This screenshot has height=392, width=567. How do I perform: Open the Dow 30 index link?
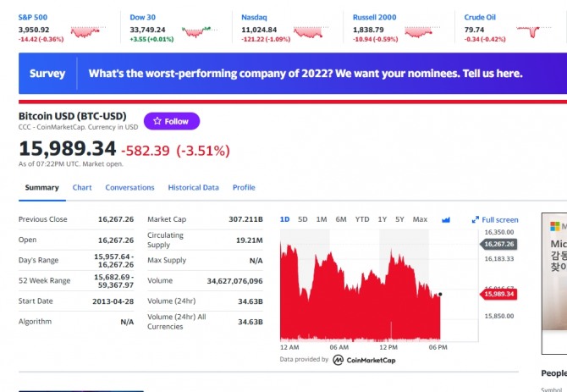tap(142, 18)
